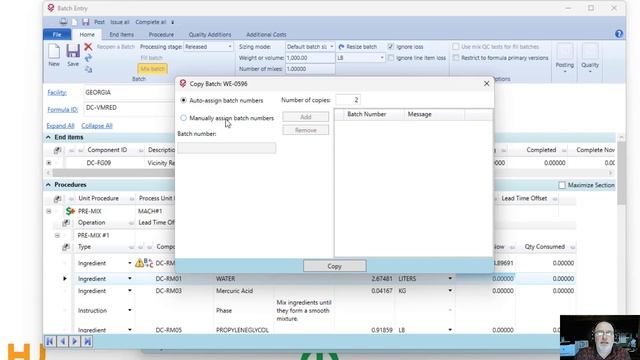Click the Weight or volume field
This screenshot has width=640, height=360.
[x=310, y=58]
